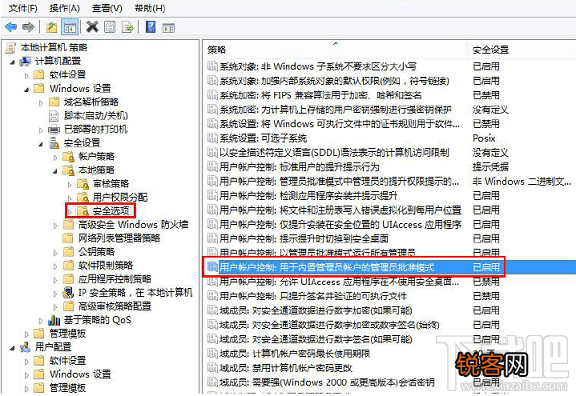Click the Delete X toolbar icon
The width and height of the screenshot is (576, 396).
(x=92, y=27)
